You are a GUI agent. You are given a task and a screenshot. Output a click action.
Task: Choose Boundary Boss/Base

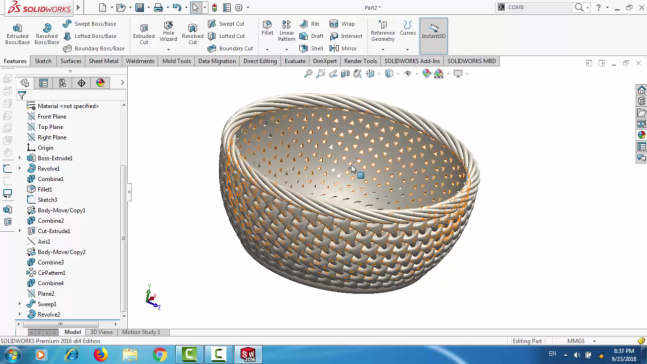point(94,48)
